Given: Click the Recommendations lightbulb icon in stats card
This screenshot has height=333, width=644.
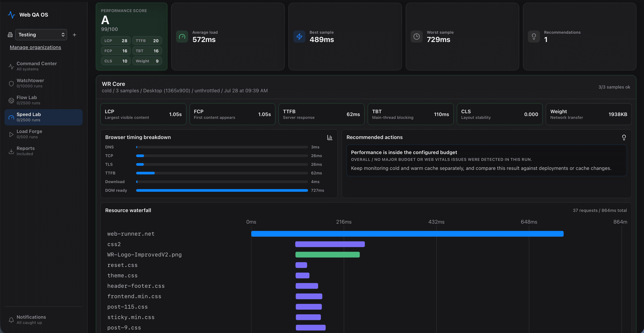Looking at the screenshot, I should (x=534, y=37).
